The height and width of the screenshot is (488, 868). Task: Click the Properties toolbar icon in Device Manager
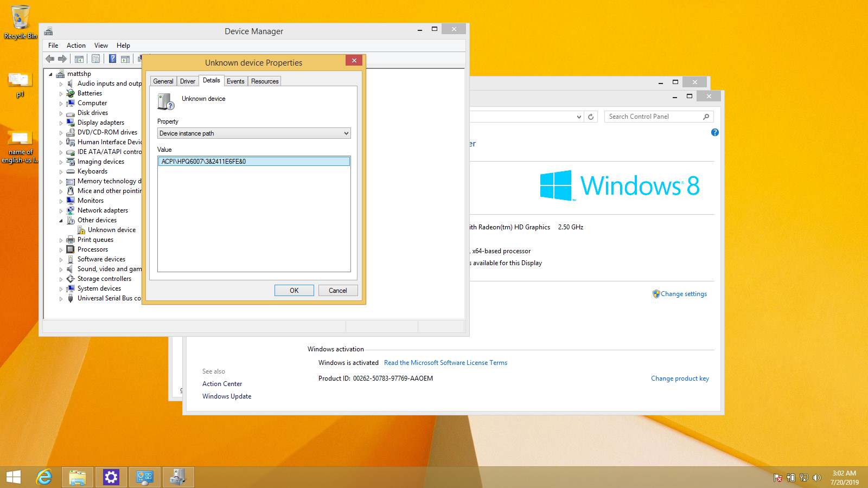coord(96,59)
